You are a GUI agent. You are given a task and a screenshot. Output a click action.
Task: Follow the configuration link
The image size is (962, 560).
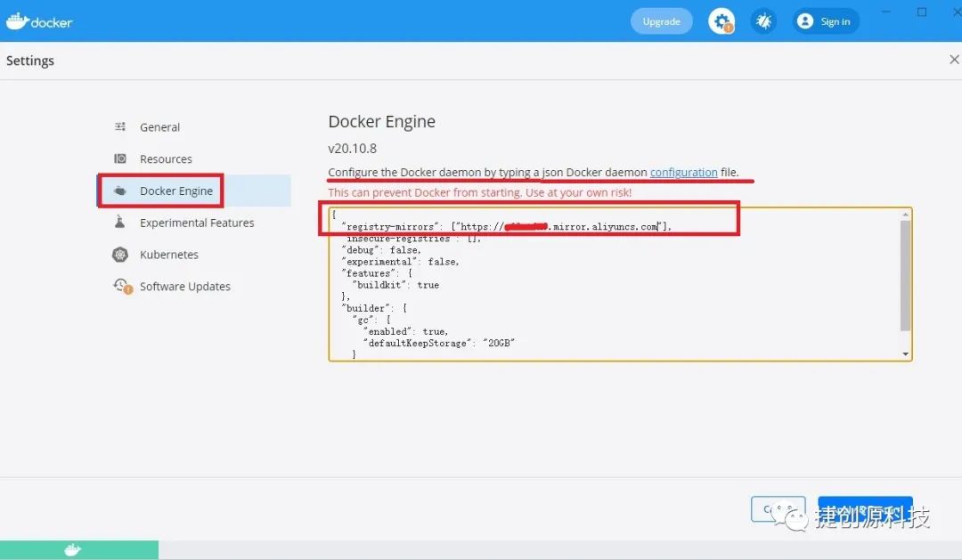(683, 173)
